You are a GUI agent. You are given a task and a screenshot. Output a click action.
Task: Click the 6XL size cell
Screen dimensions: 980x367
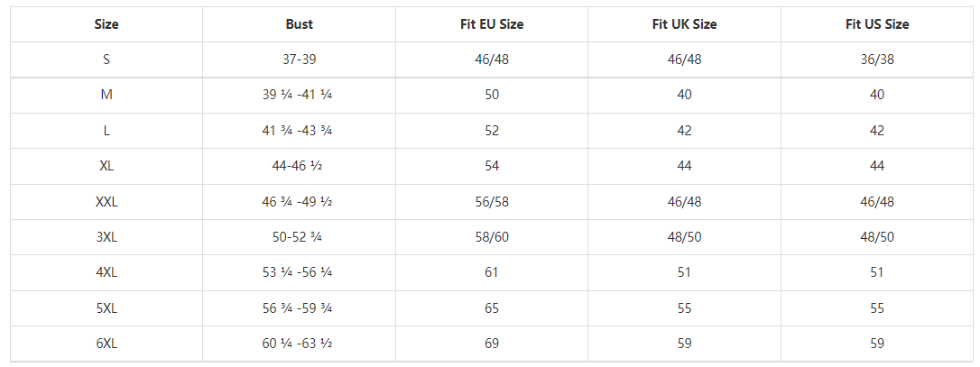(106, 344)
